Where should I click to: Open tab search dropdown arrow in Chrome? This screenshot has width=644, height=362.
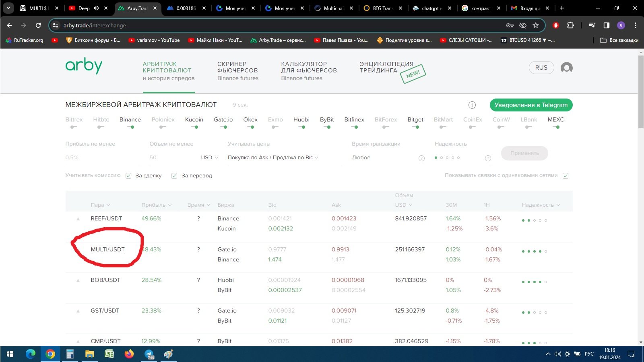(8, 8)
